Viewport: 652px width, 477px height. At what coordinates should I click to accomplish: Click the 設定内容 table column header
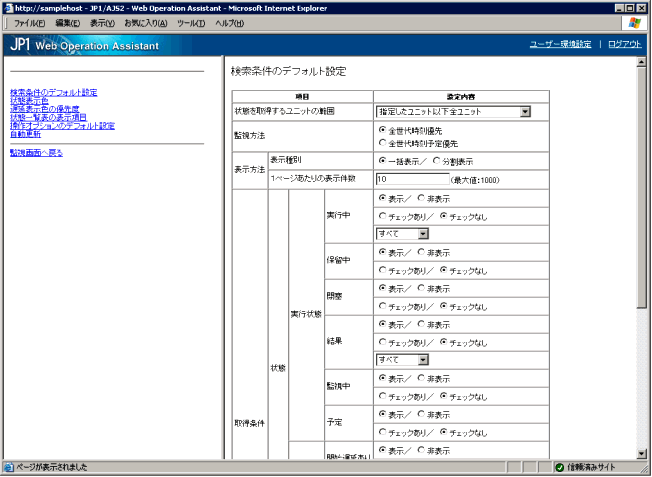(x=461, y=96)
